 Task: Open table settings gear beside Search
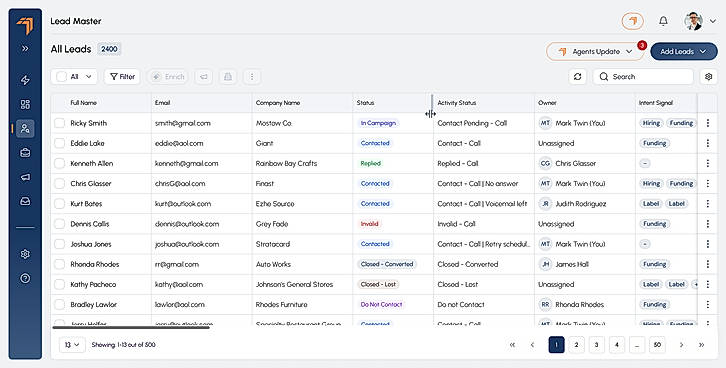pyautogui.click(x=708, y=77)
